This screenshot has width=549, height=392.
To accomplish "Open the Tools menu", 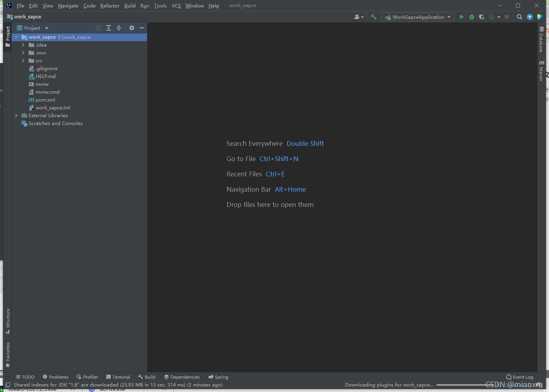I will click(160, 5).
